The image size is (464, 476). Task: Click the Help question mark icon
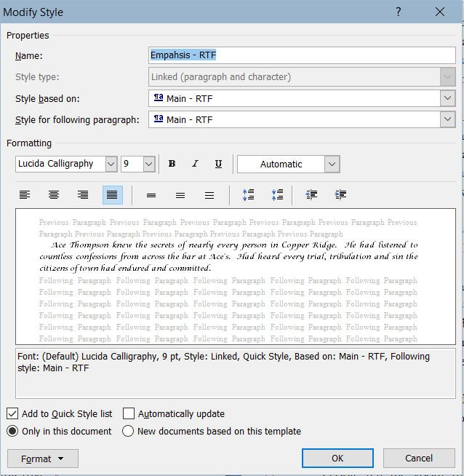pyautogui.click(x=399, y=12)
